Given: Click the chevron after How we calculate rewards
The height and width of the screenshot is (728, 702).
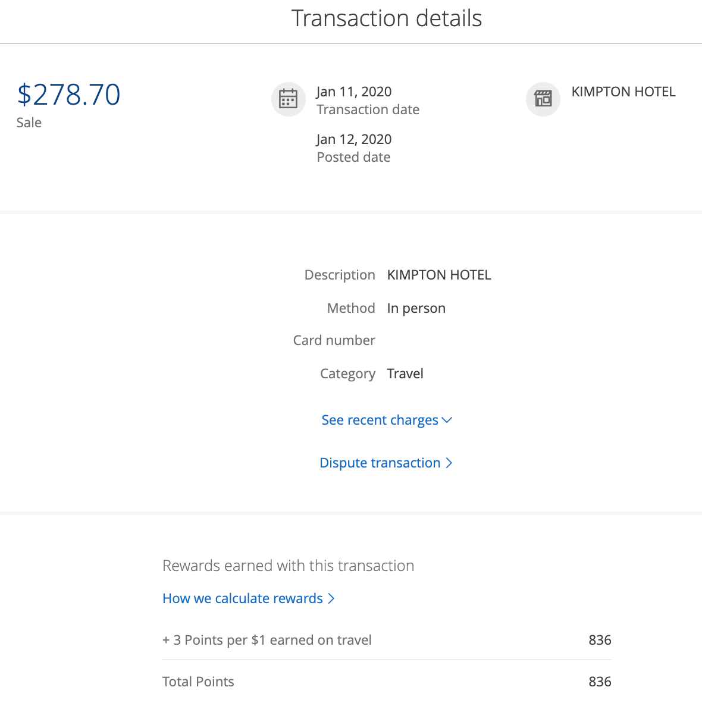Looking at the screenshot, I should pyautogui.click(x=331, y=598).
